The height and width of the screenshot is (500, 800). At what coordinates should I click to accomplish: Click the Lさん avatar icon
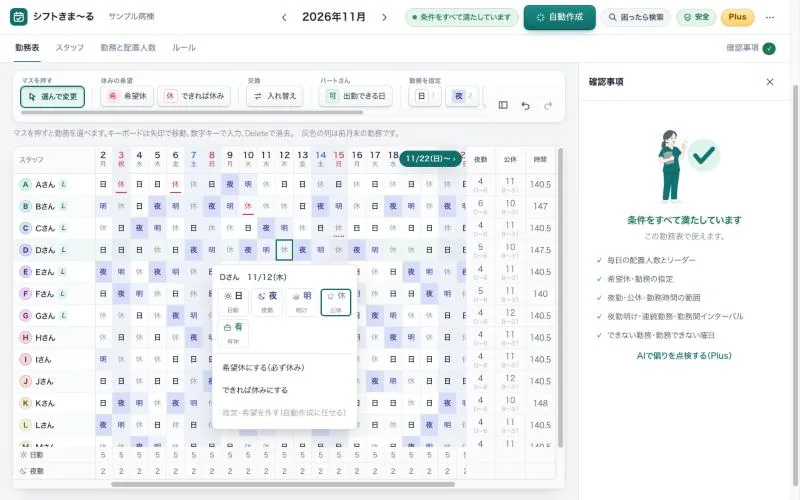(x=26, y=425)
